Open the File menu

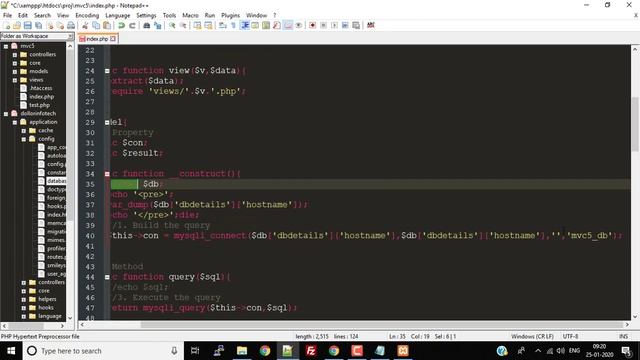7,15
